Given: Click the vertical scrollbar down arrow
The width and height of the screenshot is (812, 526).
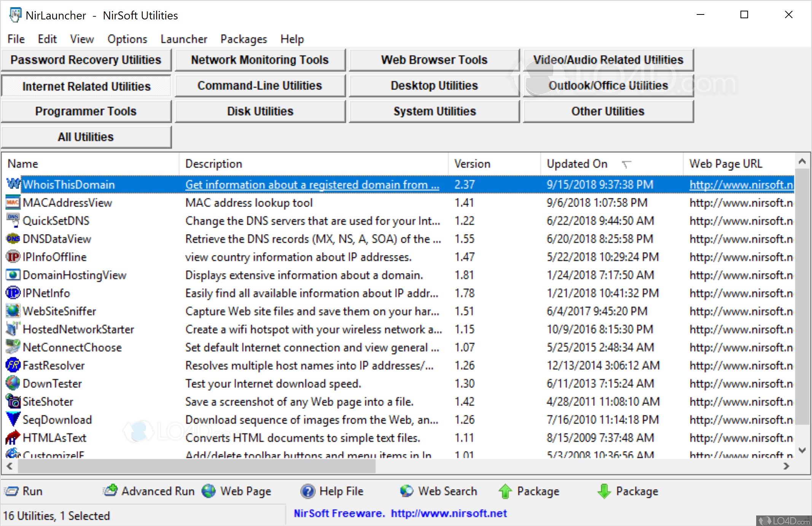Looking at the screenshot, I should point(802,450).
